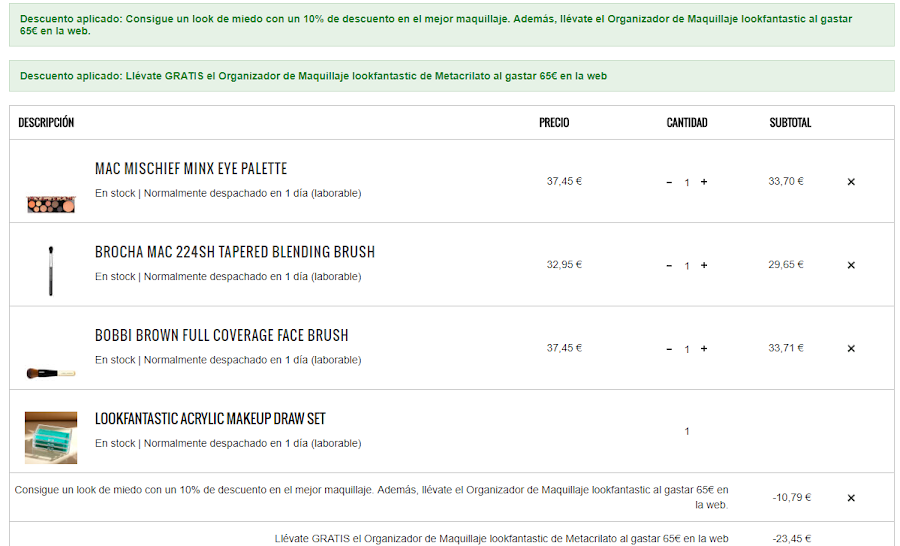Click the -10,79 € discount amount
The height and width of the screenshot is (546, 900).
point(792,497)
